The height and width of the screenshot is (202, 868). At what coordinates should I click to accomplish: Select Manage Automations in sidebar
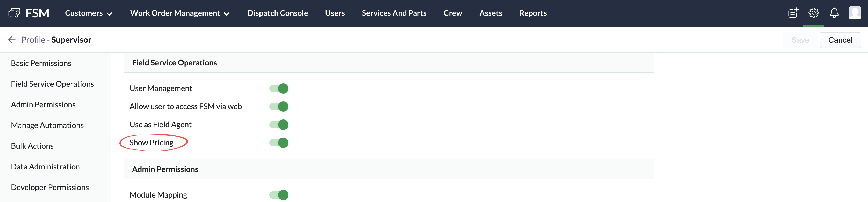pyautogui.click(x=47, y=125)
